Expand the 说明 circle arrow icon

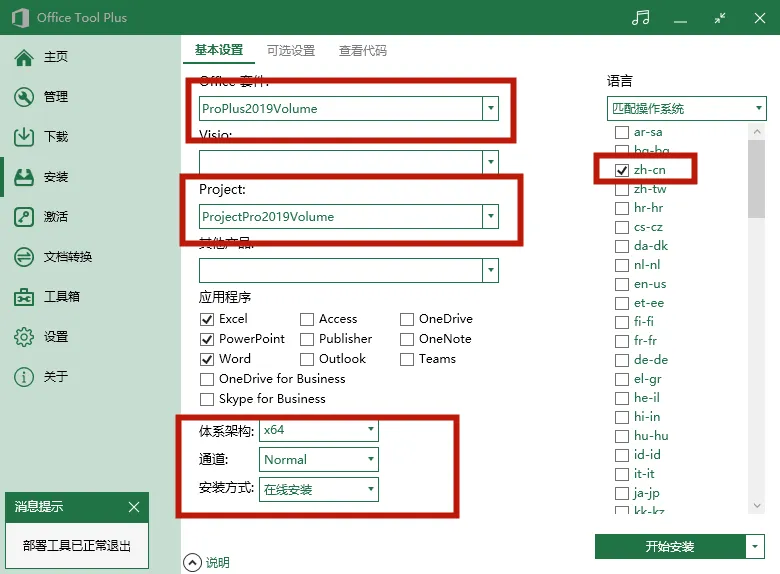click(193, 563)
